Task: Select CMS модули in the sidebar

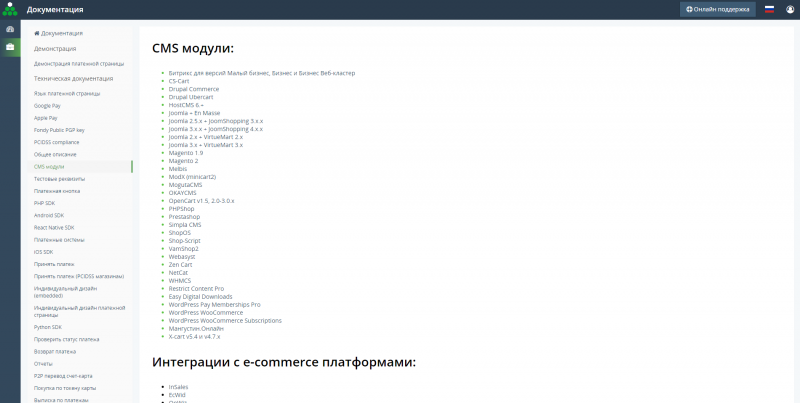Action: (49, 167)
